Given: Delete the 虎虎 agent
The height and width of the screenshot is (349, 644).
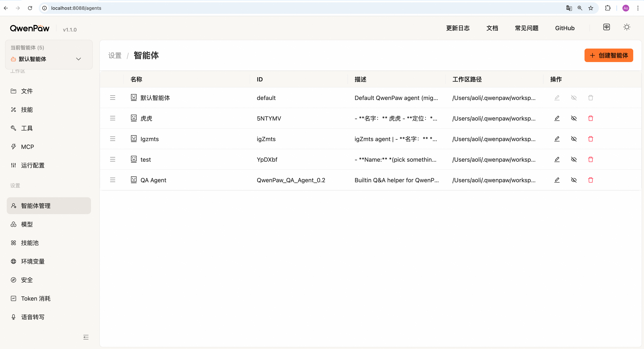Looking at the screenshot, I should 590,118.
